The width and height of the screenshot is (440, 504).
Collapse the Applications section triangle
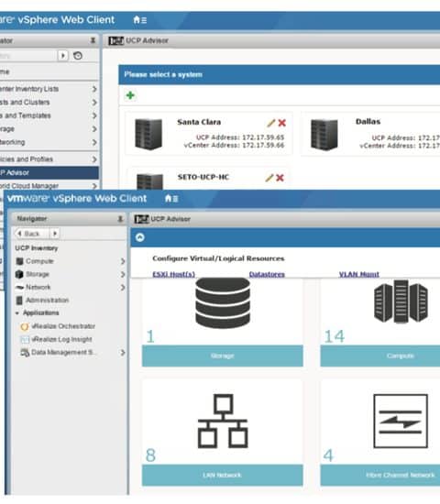[x=17, y=313]
